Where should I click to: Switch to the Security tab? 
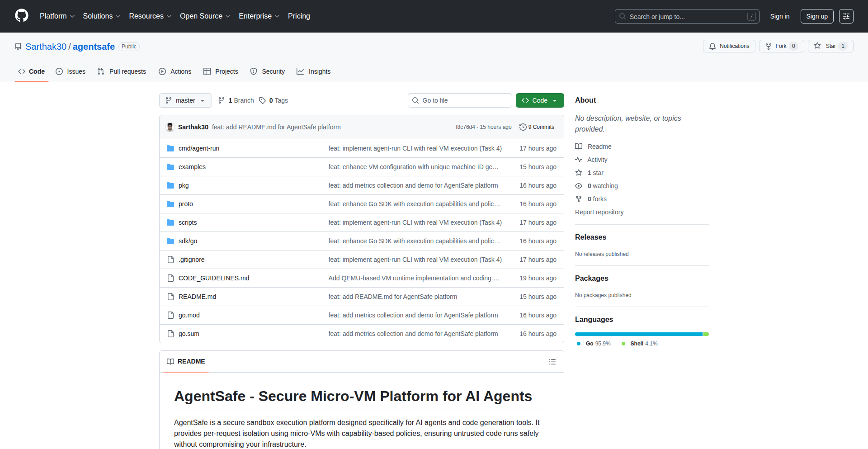[268, 71]
